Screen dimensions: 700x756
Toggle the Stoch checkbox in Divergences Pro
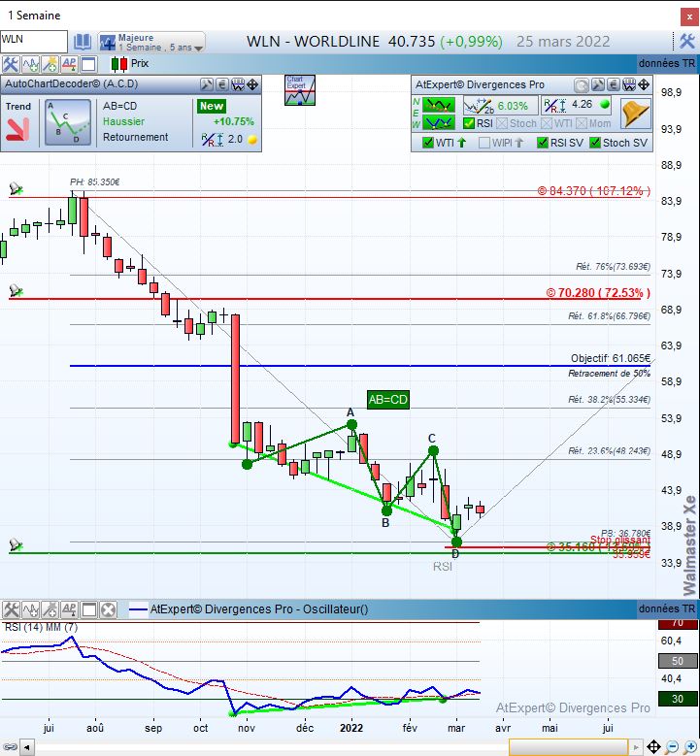[x=502, y=123]
